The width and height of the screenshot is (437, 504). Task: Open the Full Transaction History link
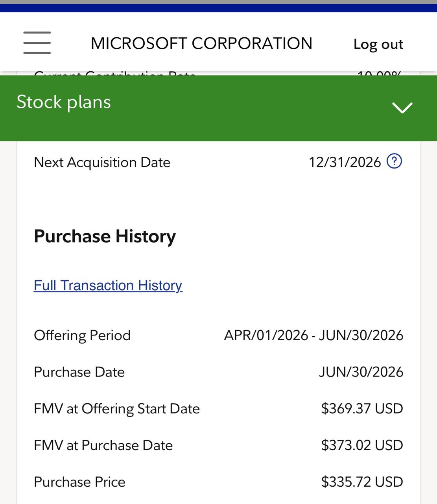108,285
